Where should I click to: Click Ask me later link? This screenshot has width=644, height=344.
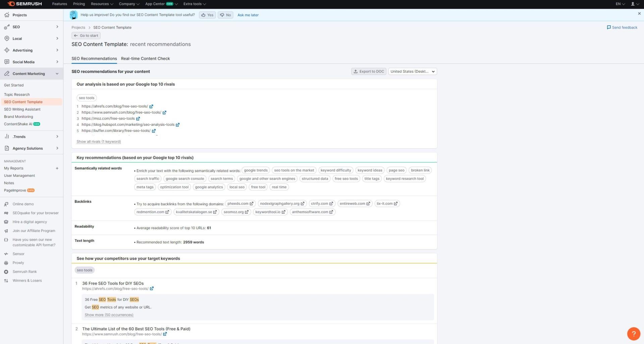pyautogui.click(x=248, y=15)
